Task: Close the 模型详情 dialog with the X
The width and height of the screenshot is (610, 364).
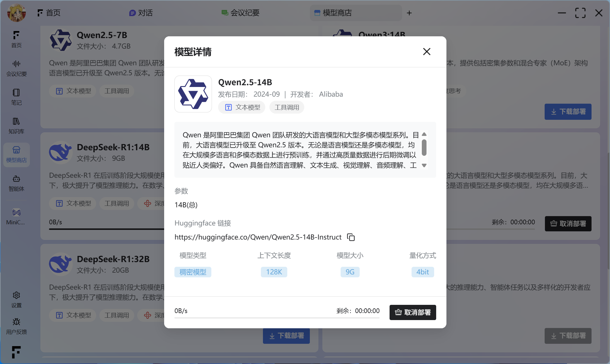Action: (x=427, y=52)
